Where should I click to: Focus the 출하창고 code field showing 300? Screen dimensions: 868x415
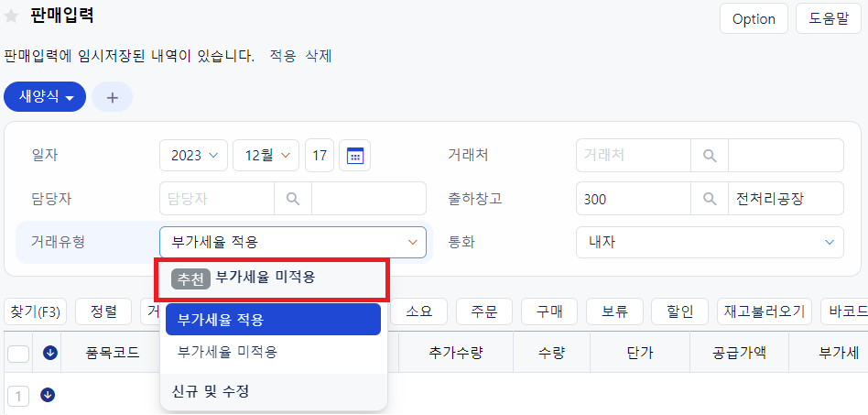point(634,199)
